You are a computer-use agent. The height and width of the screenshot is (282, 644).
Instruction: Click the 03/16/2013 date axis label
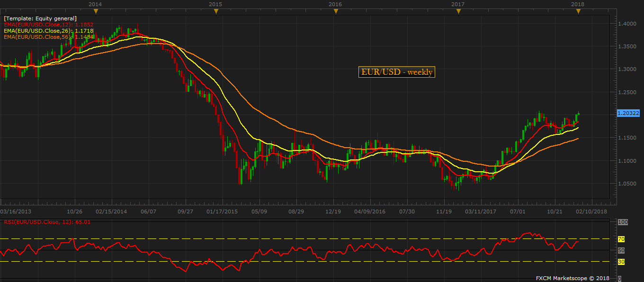pyautogui.click(x=16, y=211)
